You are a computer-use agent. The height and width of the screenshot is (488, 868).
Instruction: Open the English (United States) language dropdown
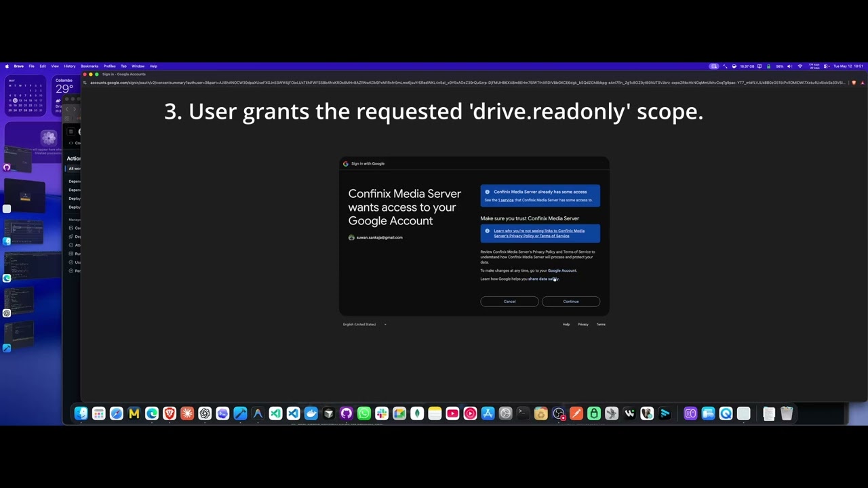[365, 324]
